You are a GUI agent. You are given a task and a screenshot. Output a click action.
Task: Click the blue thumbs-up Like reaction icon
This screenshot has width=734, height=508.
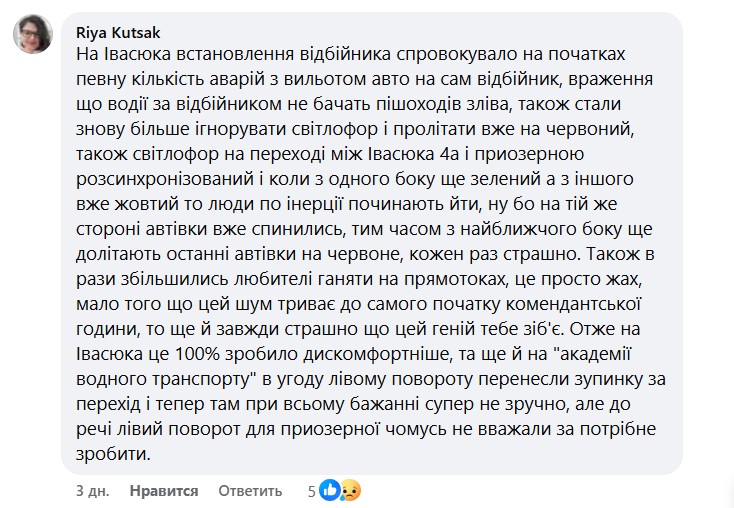coord(328,491)
